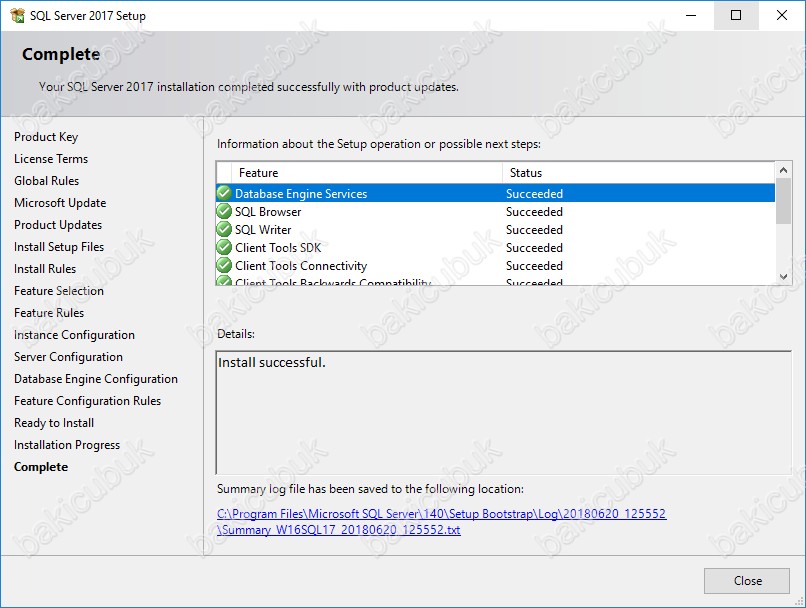Image resolution: width=806 pixels, height=608 pixels.
Task: Select the SQL Browser feature row
Action: [x=496, y=211]
